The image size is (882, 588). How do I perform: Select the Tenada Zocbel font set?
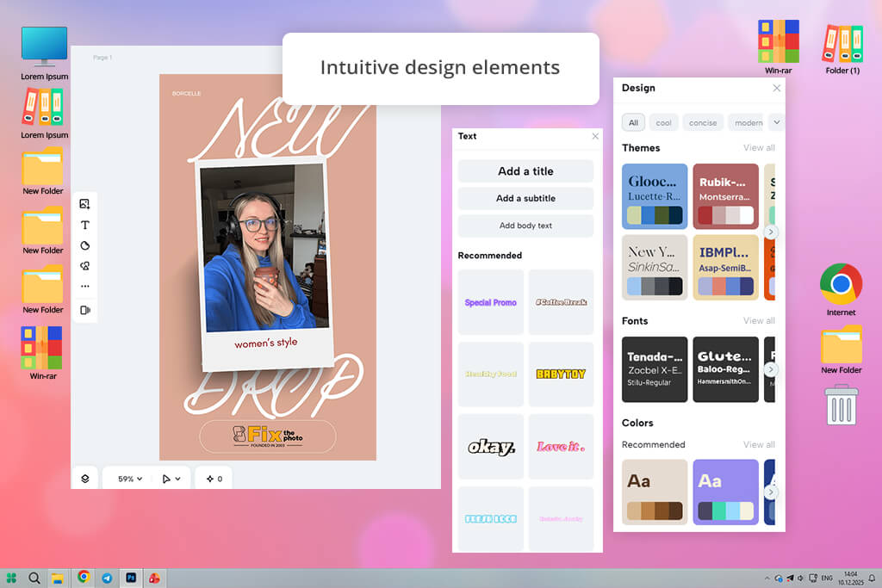point(655,369)
